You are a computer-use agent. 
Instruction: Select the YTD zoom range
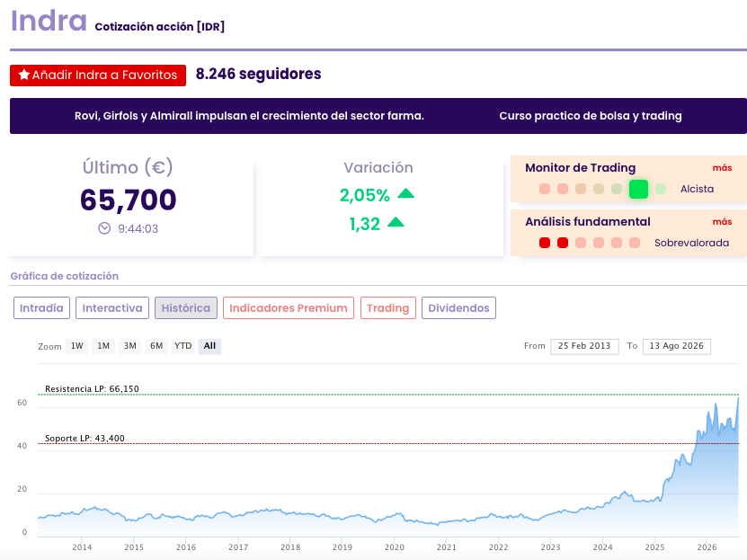(x=183, y=346)
